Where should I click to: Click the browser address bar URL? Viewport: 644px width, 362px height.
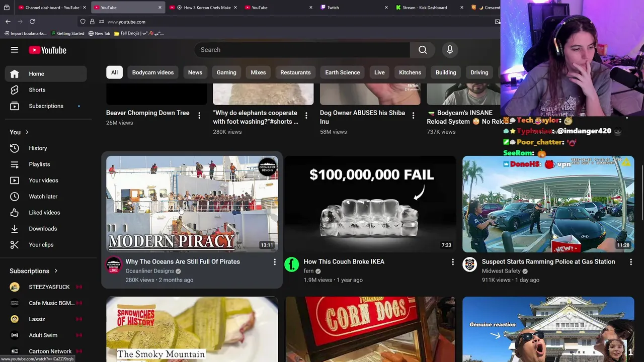(126, 22)
